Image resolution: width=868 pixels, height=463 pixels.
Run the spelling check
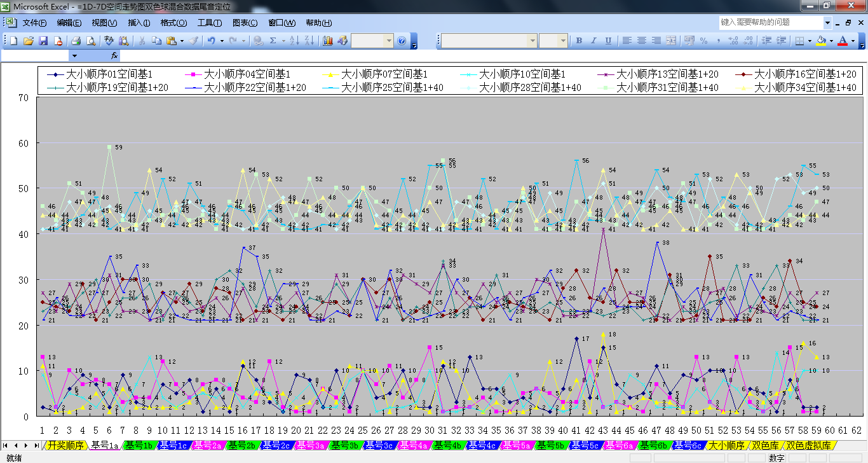coord(109,41)
